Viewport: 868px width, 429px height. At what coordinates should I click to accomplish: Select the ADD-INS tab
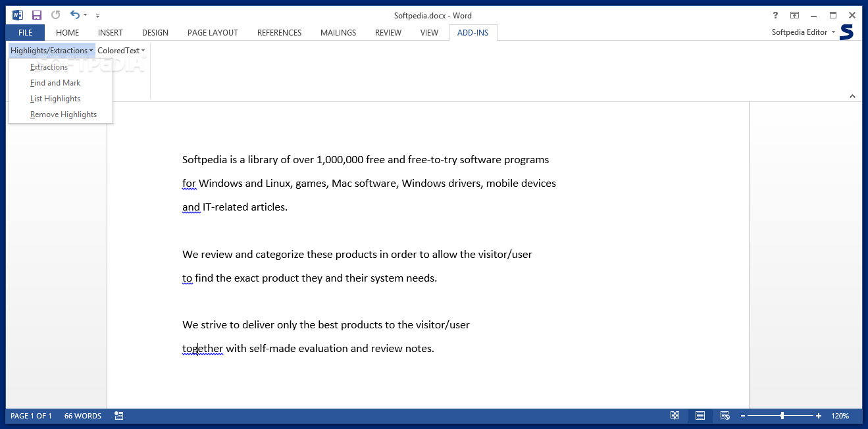pyautogui.click(x=473, y=32)
